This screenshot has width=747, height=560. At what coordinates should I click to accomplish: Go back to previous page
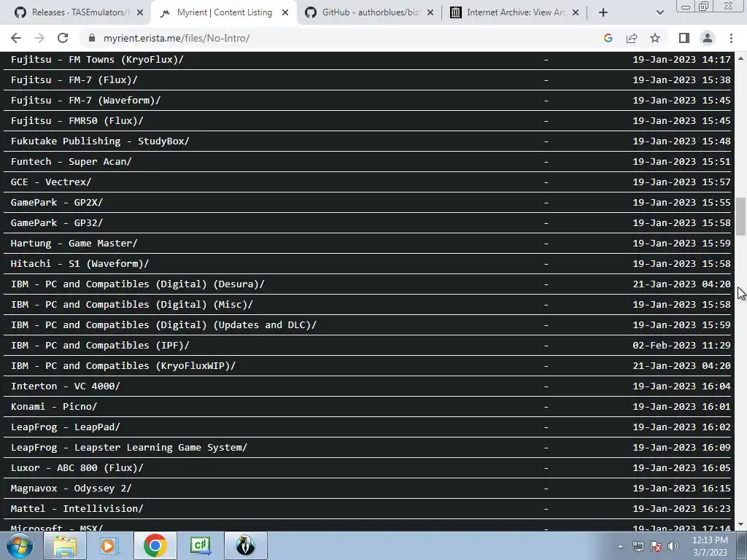click(16, 38)
